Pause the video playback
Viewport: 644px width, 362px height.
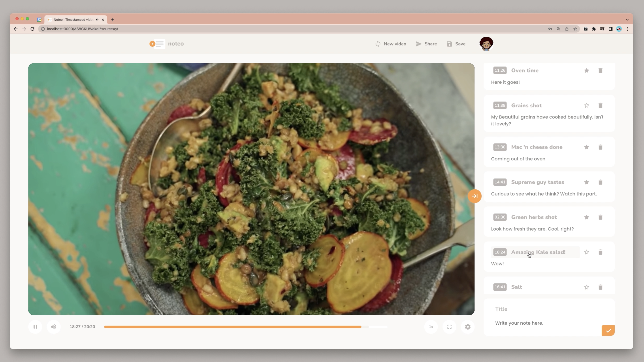pos(35,327)
